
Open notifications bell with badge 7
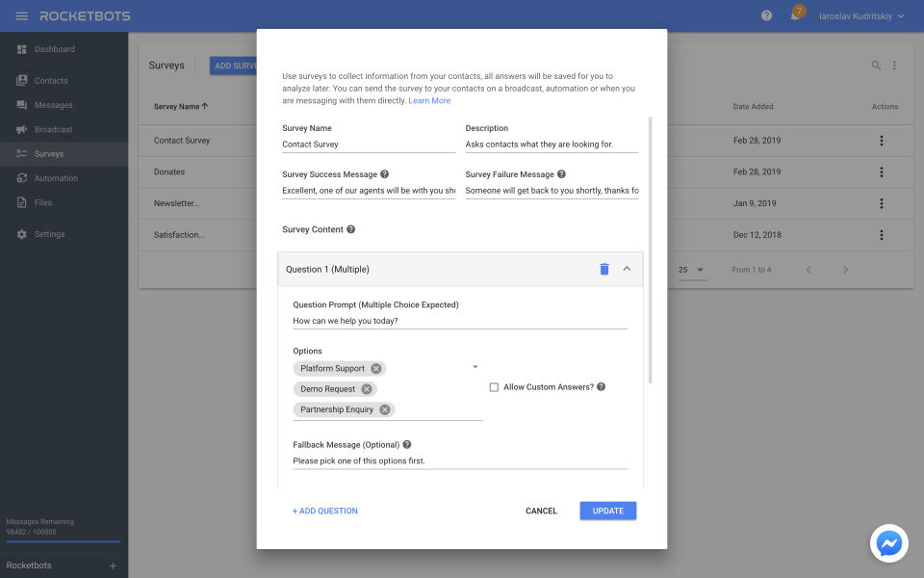pos(795,15)
